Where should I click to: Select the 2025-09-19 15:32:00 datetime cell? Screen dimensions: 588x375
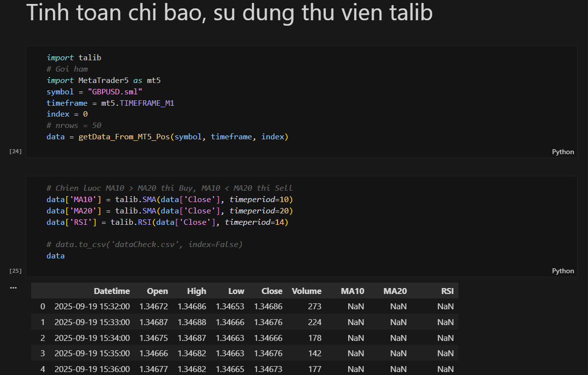[x=92, y=306]
